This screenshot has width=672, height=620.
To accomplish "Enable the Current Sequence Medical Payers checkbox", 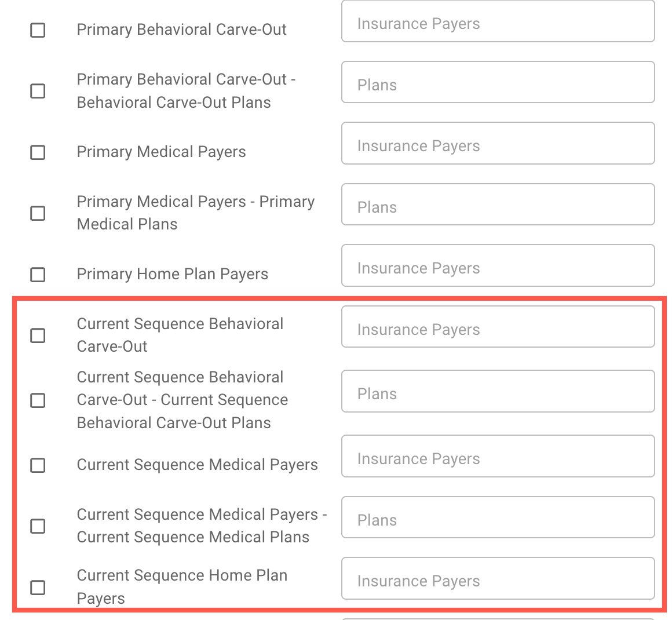I will 38,465.
